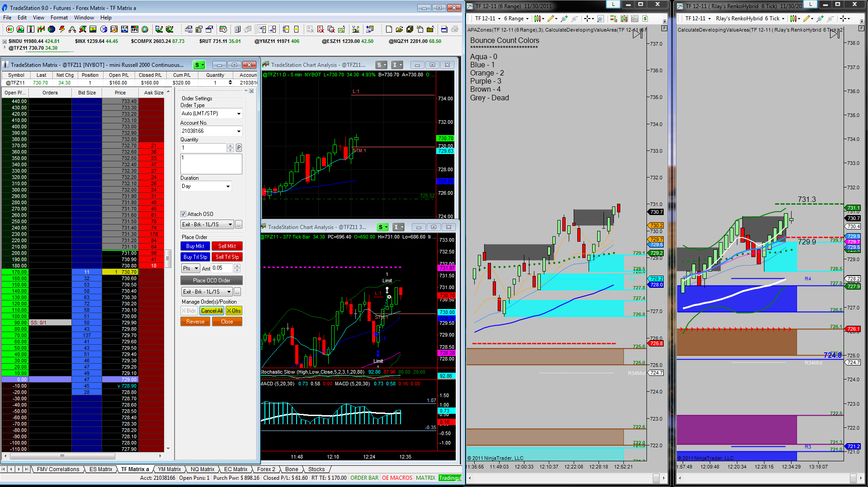Click the matrix price ladder vertical scrollbar thumb

coord(168,259)
